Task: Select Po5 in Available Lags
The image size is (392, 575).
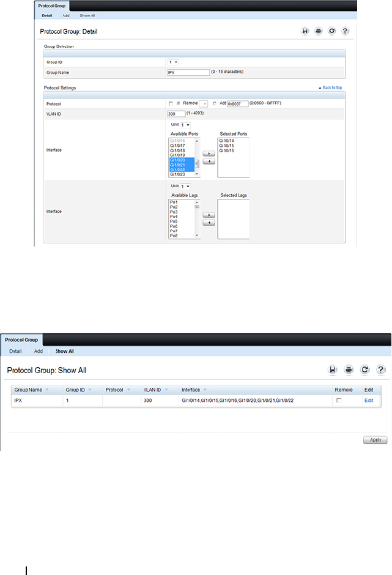Action: pos(174,221)
